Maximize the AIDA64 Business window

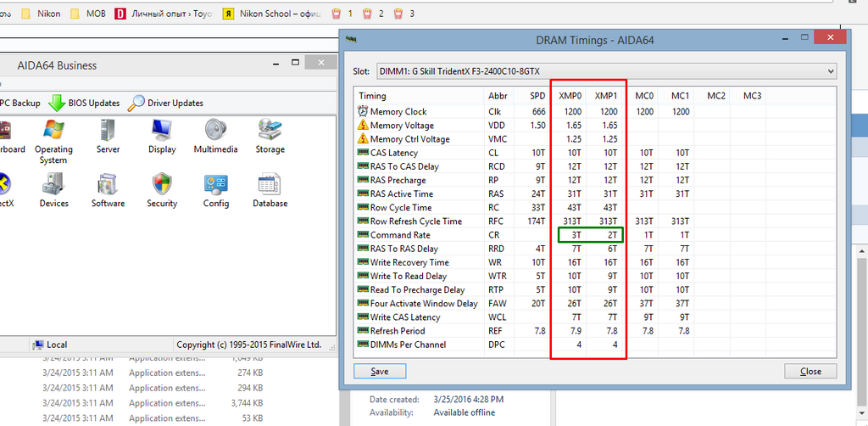(295, 63)
